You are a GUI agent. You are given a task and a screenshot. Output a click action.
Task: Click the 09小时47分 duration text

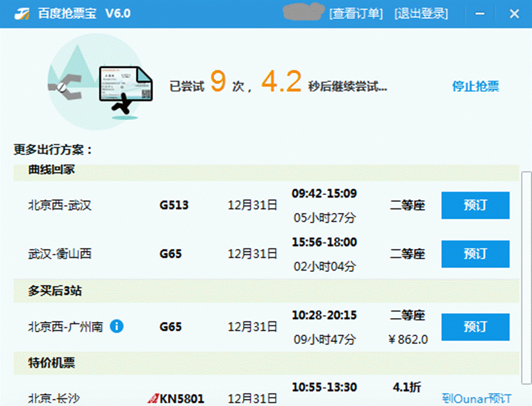[325, 339]
